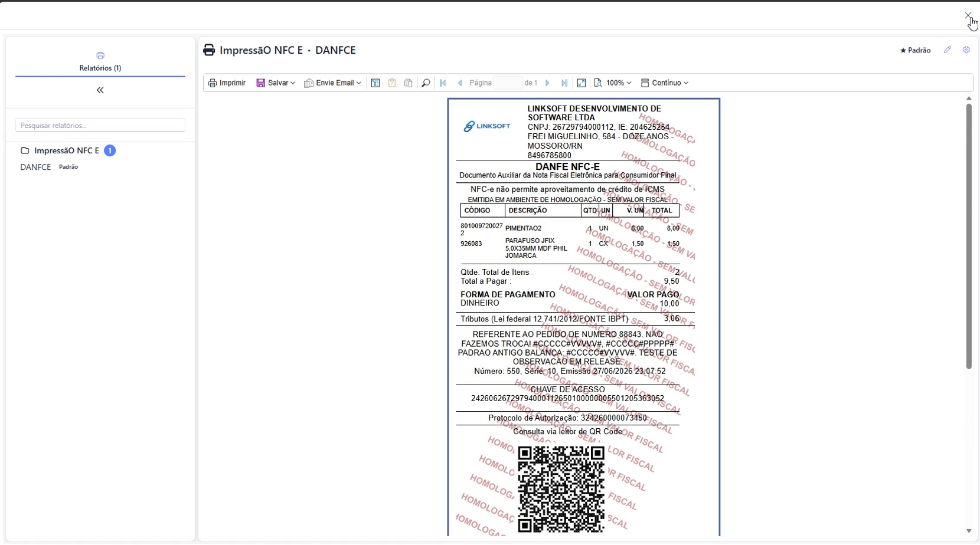Screen dimensions: 980x545
Task: Click the orange clipboard parameters icon
Action: pyautogui.click(x=392, y=83)
